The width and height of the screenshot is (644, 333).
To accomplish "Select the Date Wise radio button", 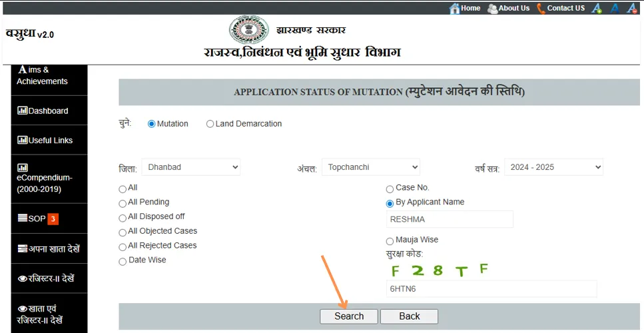I will (123, 262).
